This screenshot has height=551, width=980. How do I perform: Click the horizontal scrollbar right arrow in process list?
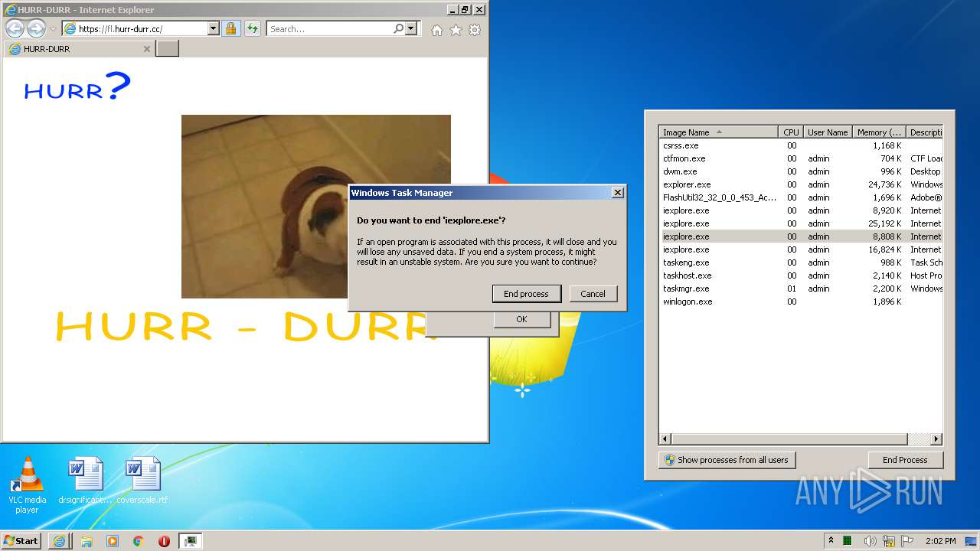936,439
